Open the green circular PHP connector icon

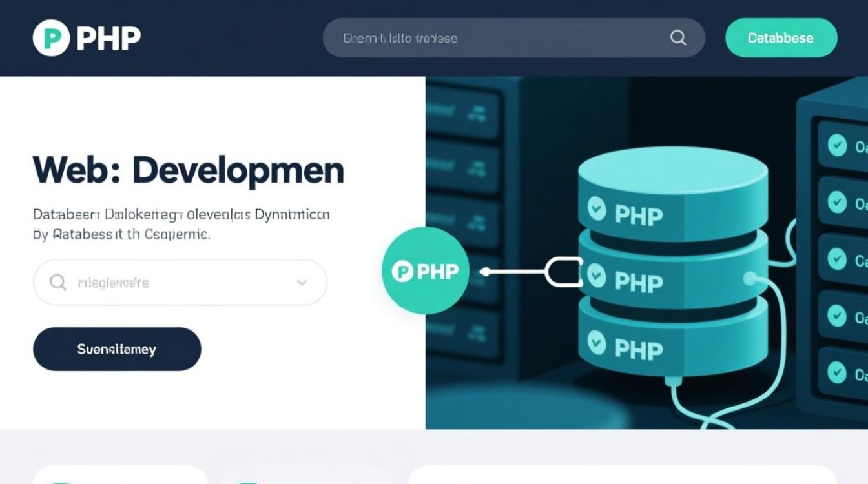[x=425, y=270]
